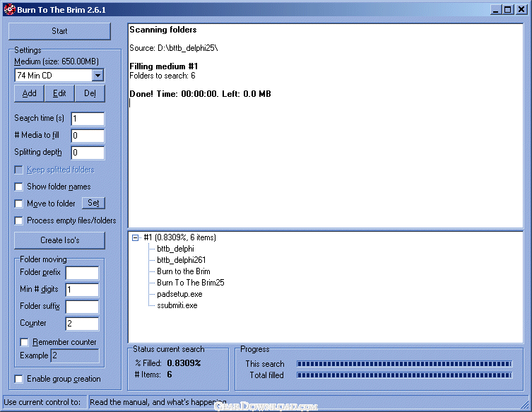Click the # Items value 6
This screenshot has height=412, width=532.
coord(170,375)
